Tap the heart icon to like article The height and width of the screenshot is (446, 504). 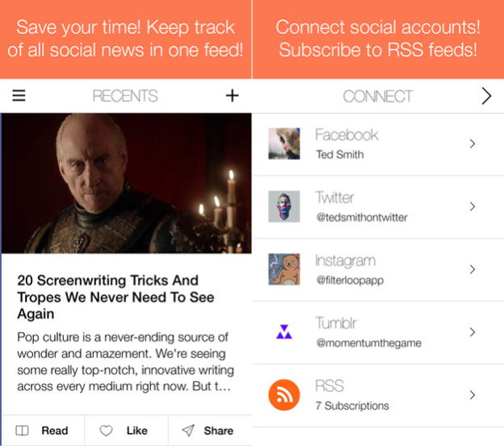(106, 431)
